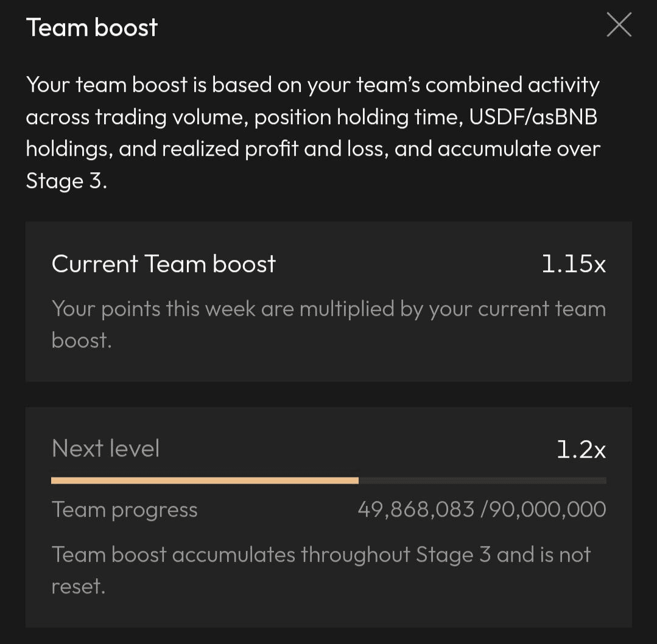The image size is (657, 644).
Task: Click 'Stage 3.' ending the top description
Action: pyautogui.click(x=66, y=181)
